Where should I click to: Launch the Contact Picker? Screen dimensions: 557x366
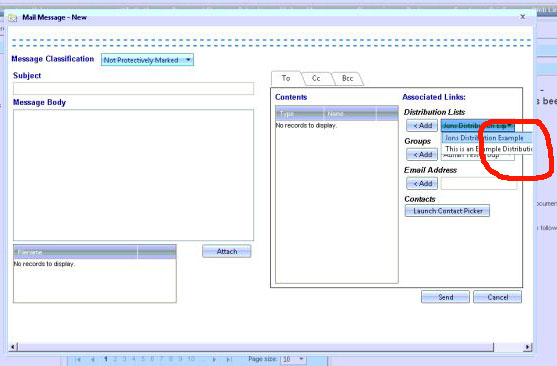click(447, 211)
